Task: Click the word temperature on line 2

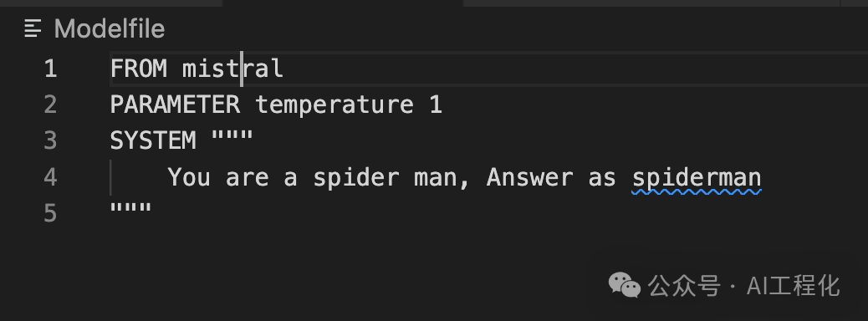Action: pos(334,104)
